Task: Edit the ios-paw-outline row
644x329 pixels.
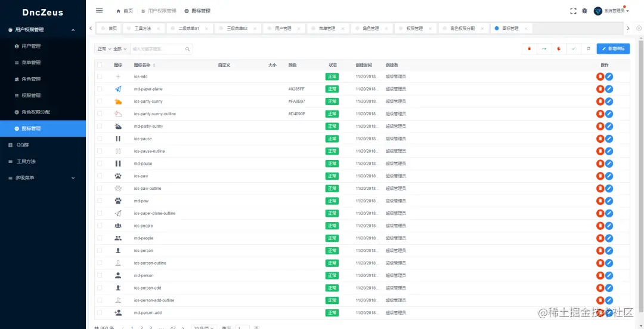Action: 609,188
